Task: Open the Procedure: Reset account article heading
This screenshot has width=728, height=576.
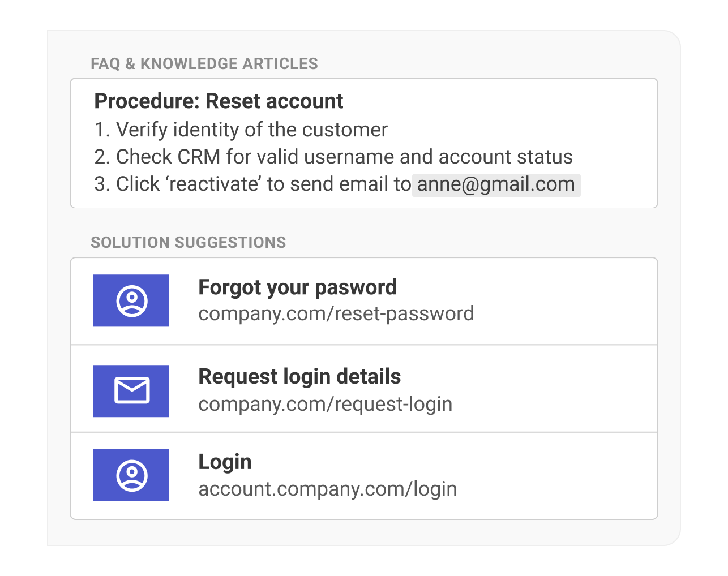Action: [x=219, y=101]
